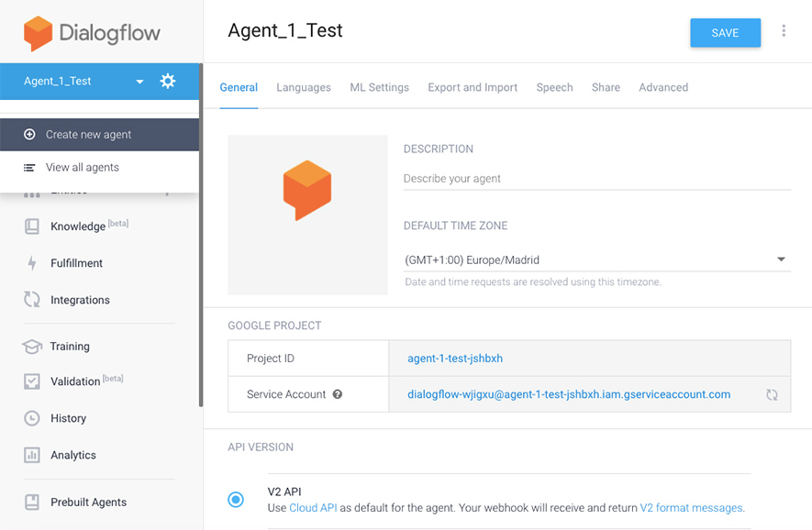This screenshot has height=530, width=812.
Task: Click the Service Account help question icon
Action: coord(337,394)
